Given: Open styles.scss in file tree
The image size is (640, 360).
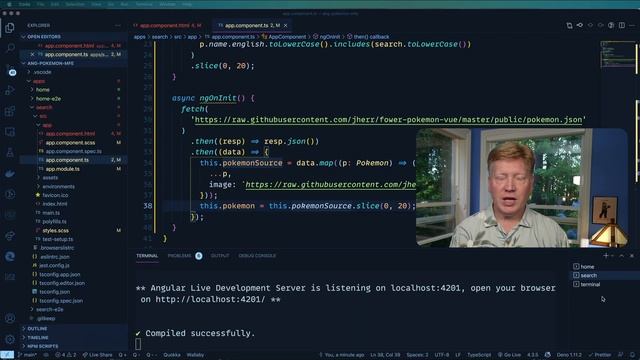Looking at the screenshot, I should pos(56,230).
